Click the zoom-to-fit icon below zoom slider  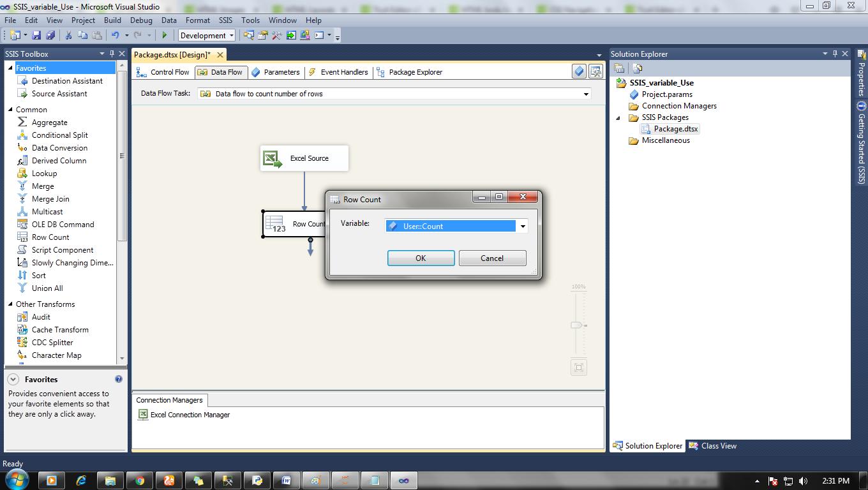pos(579,367)
